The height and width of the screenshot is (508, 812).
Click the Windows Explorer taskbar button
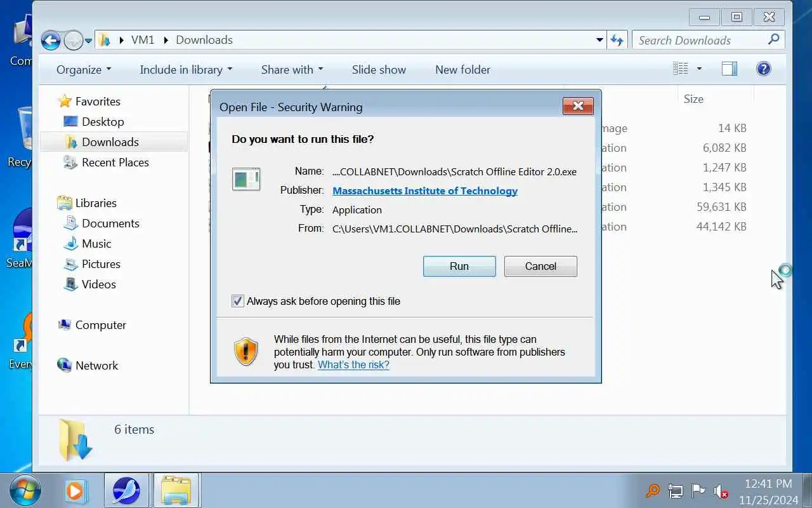click(176, 490)
